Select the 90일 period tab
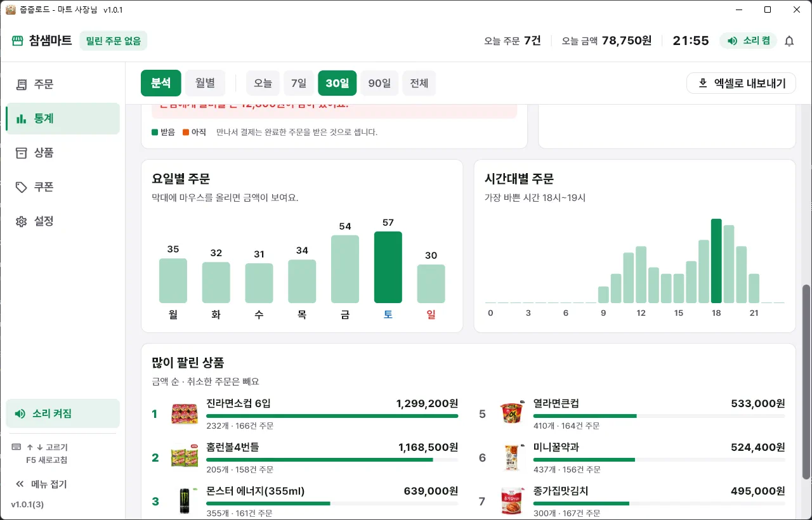The width and height of the screenshot is (812, 520). point(379,83)
